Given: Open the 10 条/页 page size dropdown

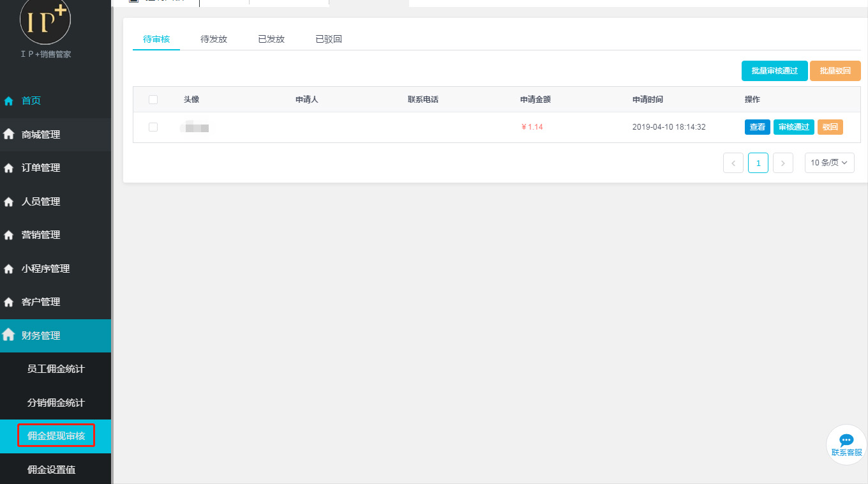Looking at the screenshot, I should [x=829, y=163].
